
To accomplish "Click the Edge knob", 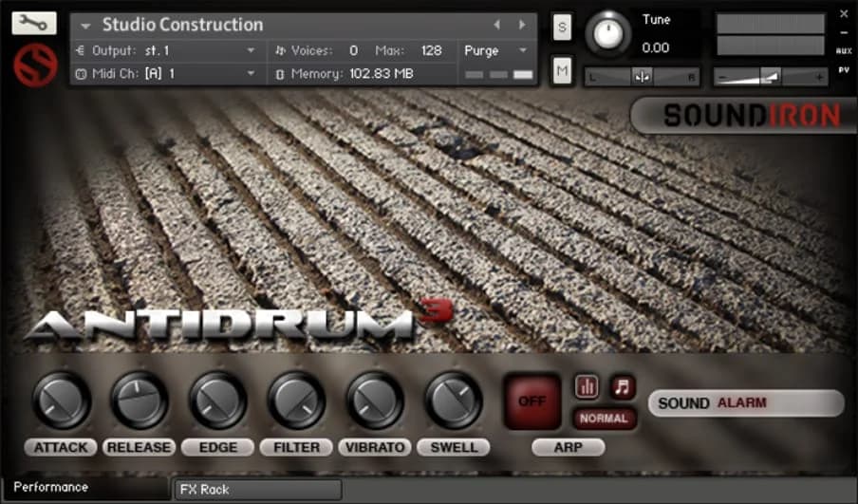I will [x=218, y=401].
